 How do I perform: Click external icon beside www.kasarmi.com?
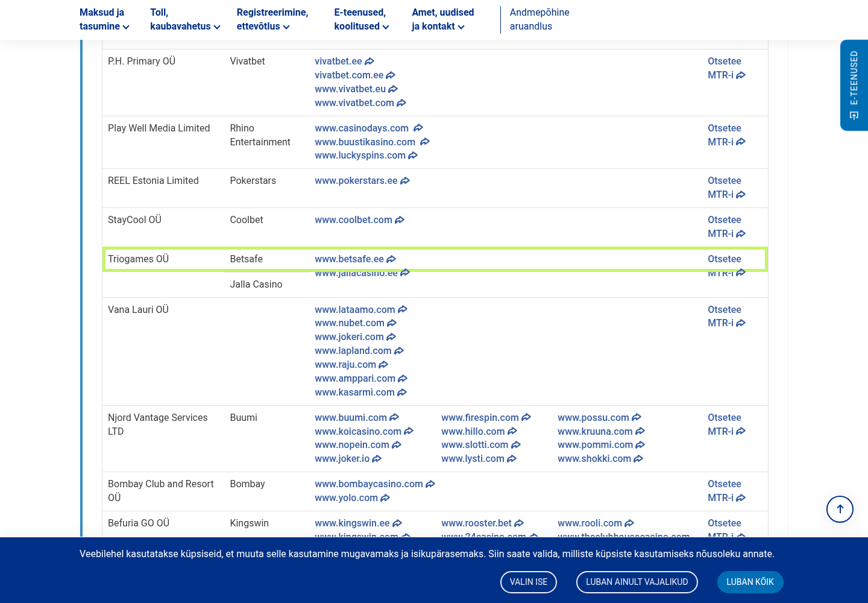click(x=402, y=393)
